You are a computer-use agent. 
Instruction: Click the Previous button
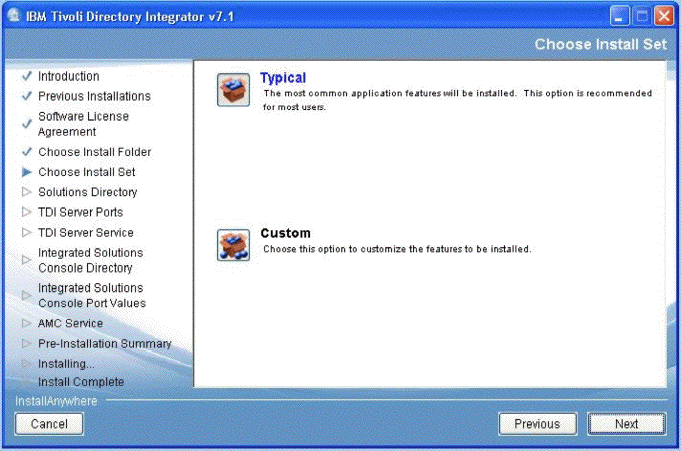pyautogui.click(x=538, y=424)
